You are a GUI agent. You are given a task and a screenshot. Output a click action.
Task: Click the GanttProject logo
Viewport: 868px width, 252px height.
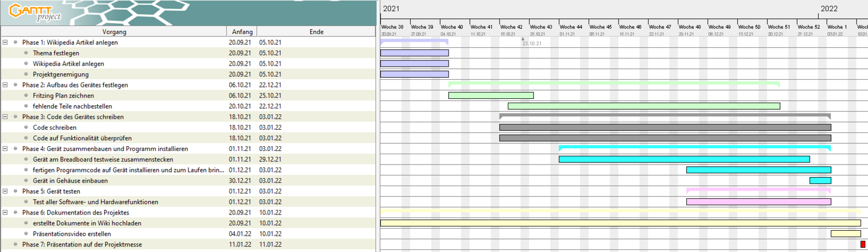point(36,11)
